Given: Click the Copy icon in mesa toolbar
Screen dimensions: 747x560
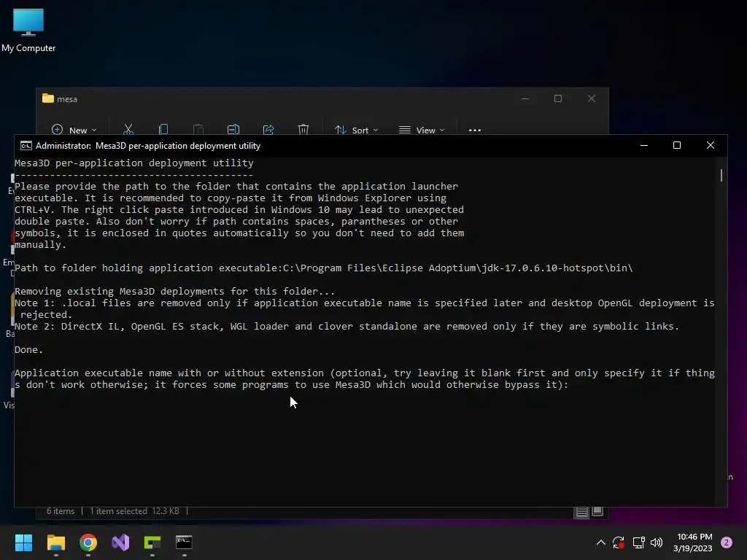Looking at the screenshot, I should (x=163, y=130).
